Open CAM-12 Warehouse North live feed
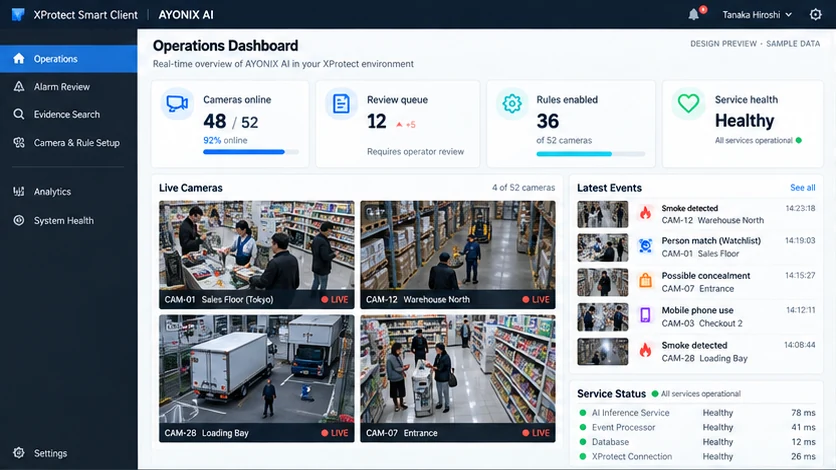836x470 pixels. click(457, 255)
